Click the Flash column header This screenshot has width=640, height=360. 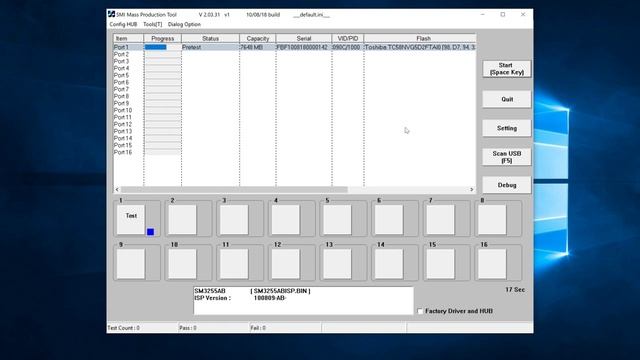tap(420, 38)
